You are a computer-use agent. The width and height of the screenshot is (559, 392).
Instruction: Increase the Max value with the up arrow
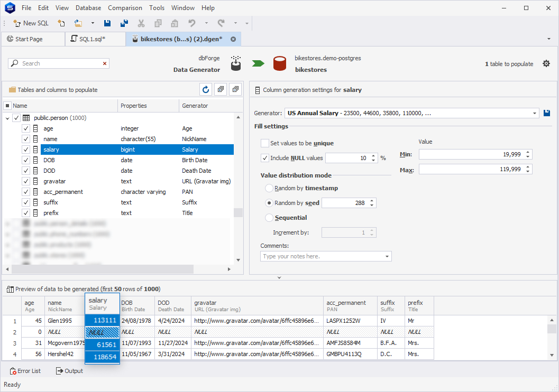[x=528, y=167]
